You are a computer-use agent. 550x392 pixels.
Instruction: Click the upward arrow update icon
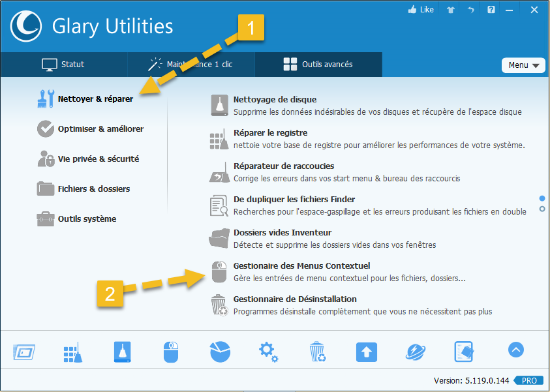pyautogui.click(x=367, y=352)
